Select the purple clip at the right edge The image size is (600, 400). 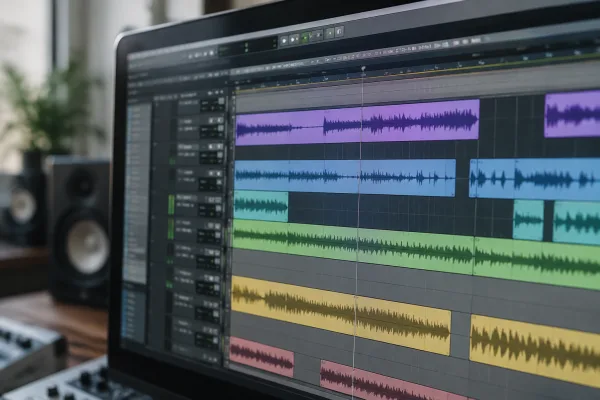click(x=572, y=114)
